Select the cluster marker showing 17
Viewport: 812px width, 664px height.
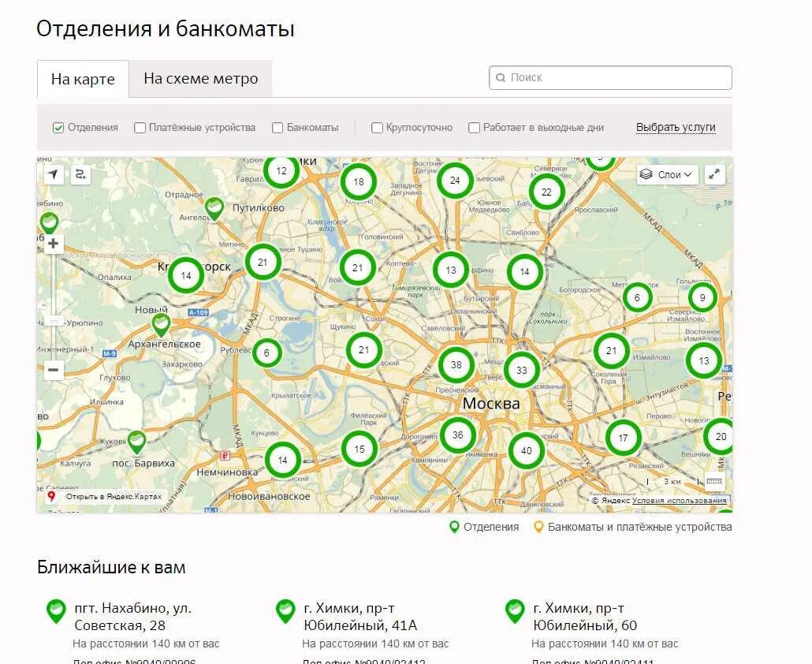pos(623,438)
